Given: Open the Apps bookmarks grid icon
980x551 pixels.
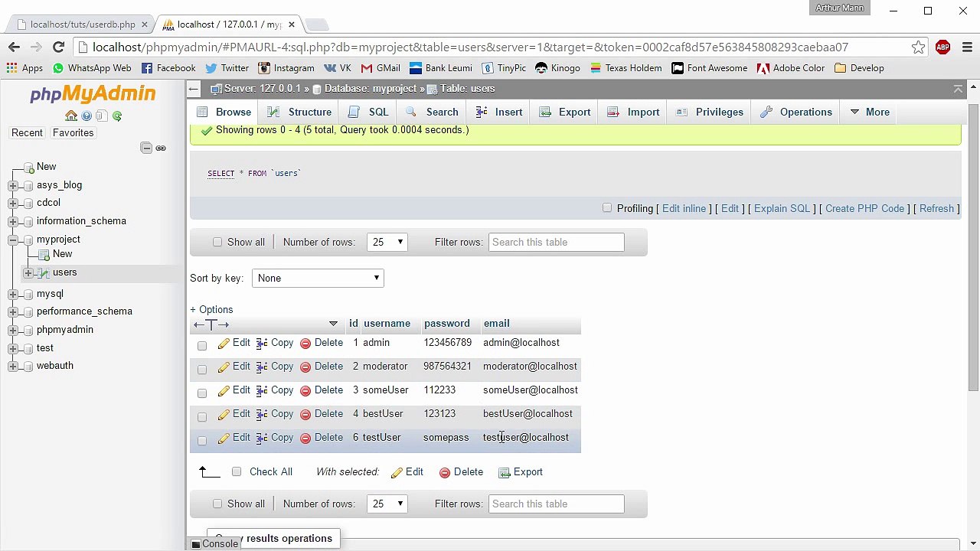Looking at the screenshot, I should [11, 68].
